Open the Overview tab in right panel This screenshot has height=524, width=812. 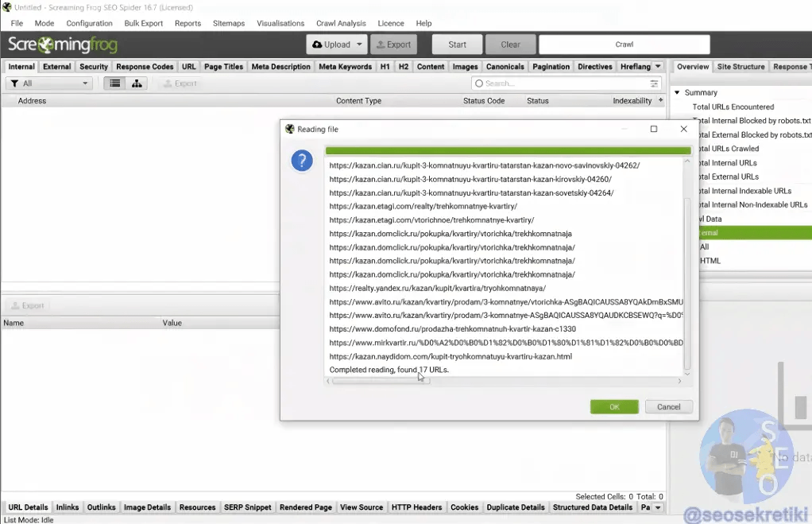[x=692, y=67]
